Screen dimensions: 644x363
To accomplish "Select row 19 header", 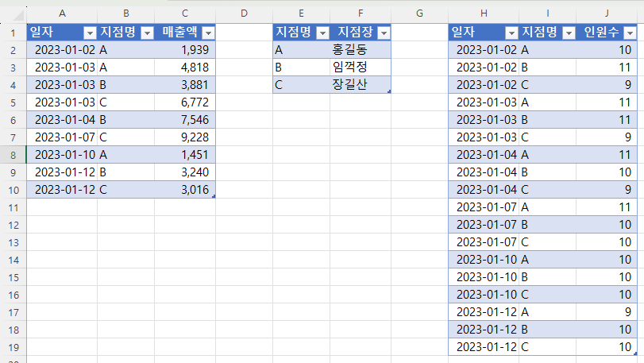I will coord(13,347).
